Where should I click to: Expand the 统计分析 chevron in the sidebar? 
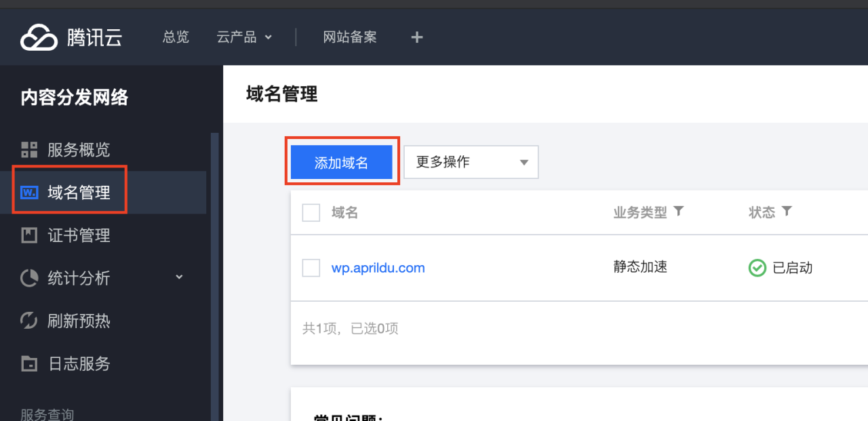pos(179,277)
